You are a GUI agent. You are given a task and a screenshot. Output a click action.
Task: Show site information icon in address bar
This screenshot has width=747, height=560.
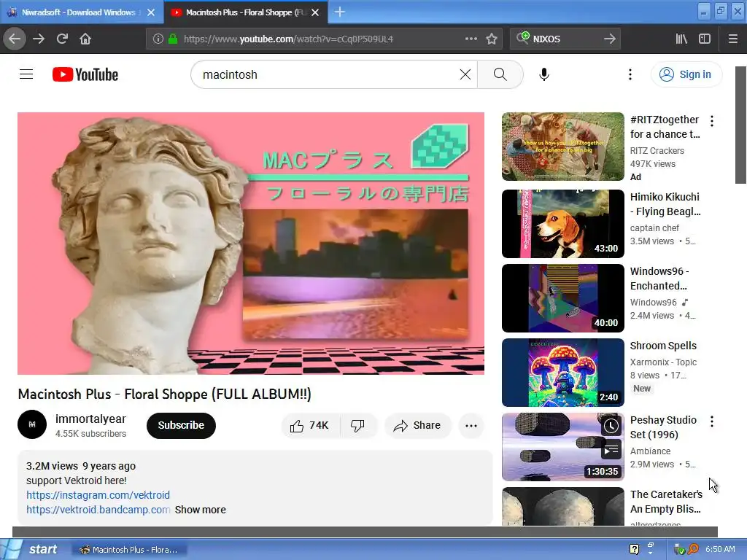[158, 39]
